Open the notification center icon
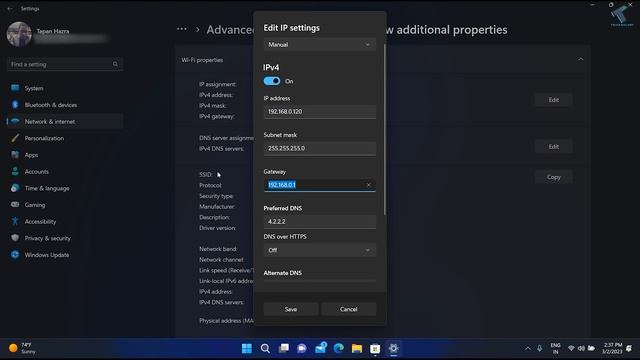 click(x=629, y=348)
